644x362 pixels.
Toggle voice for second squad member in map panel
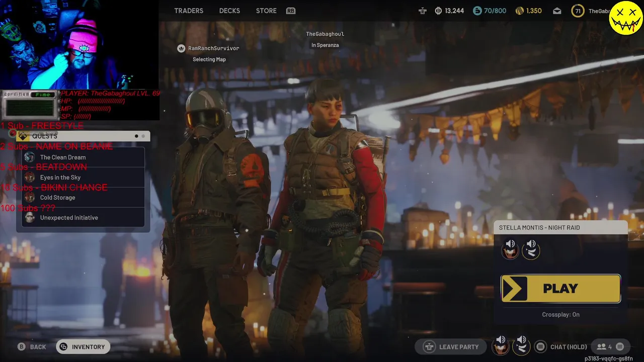tap(531, 249)
